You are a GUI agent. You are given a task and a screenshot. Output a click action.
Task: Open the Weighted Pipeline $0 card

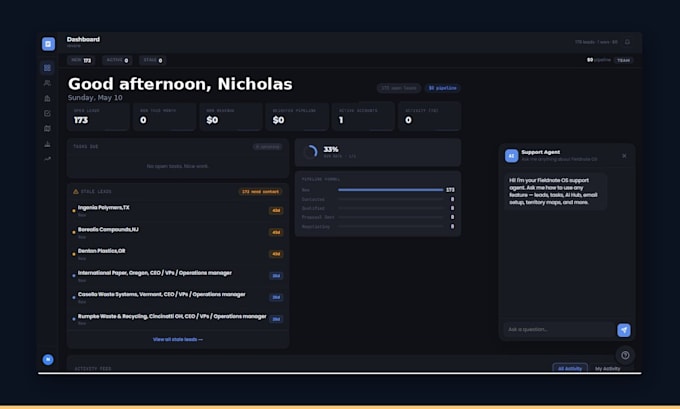[297, 116]
